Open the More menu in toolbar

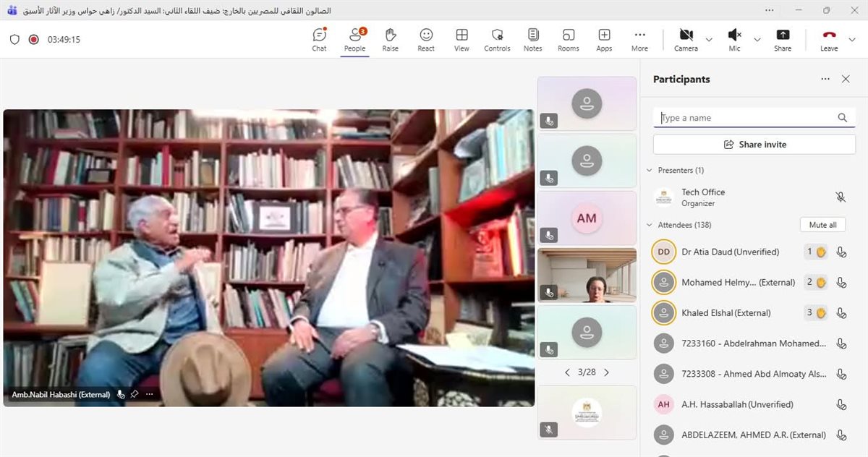[639, 40]
